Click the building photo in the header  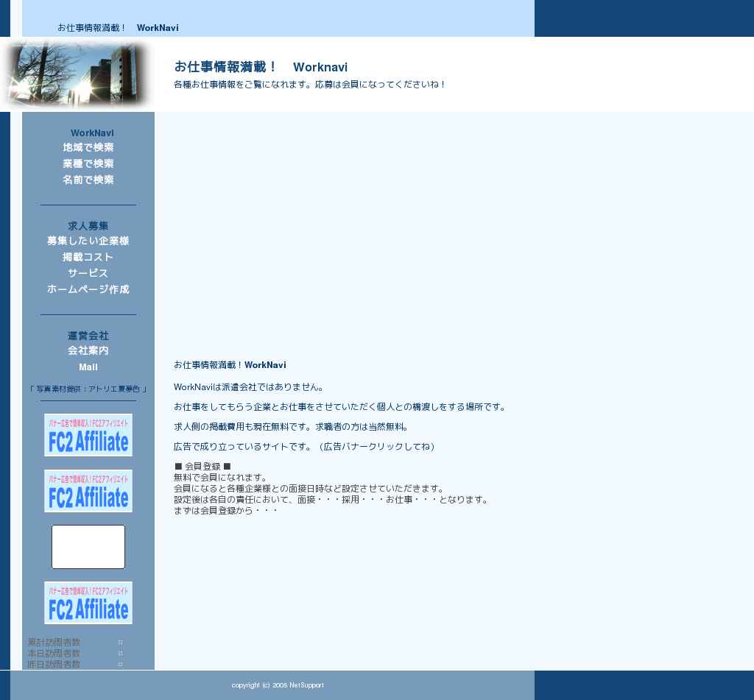pyautogui.click(x=77, y=74)
